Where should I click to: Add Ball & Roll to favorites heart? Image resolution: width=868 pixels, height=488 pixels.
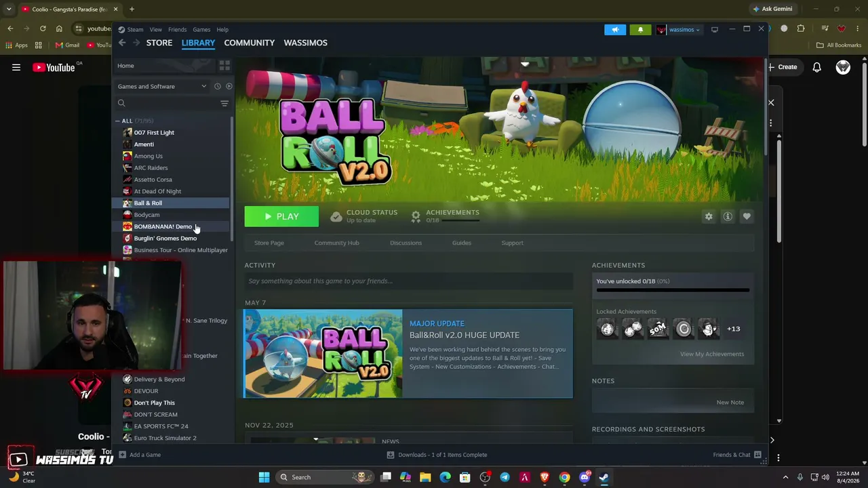[747, 217]
